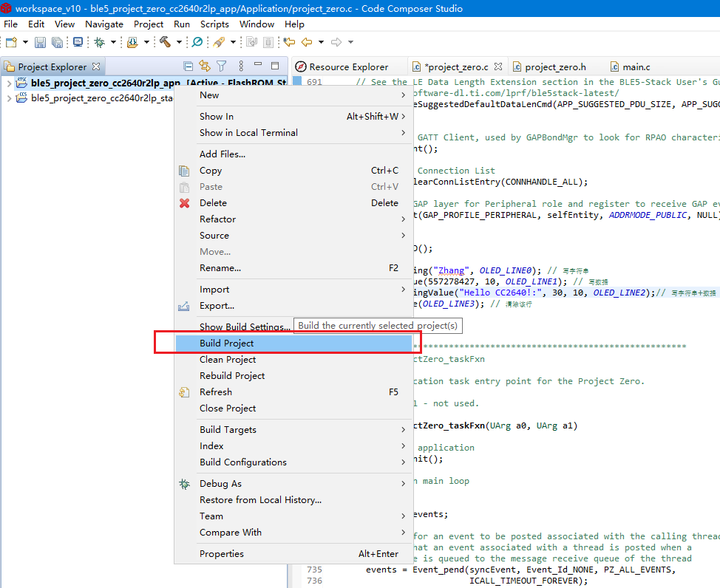Click the Back navigation arrow icon
The image size is (720, 588).
pos(307,42)
